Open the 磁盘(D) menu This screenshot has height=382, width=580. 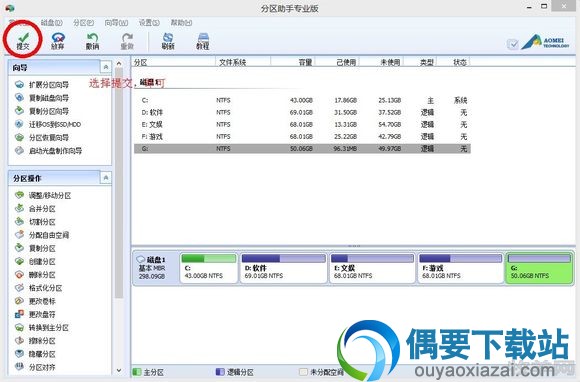(x=51, y=23)
